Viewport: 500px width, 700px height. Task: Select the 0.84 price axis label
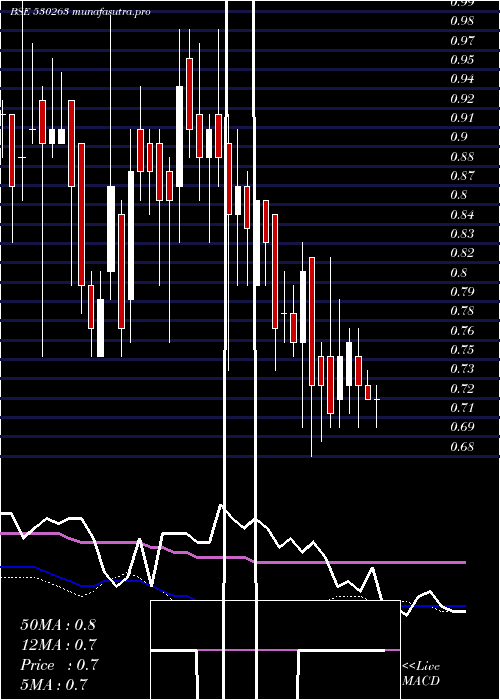click(462, 215)
